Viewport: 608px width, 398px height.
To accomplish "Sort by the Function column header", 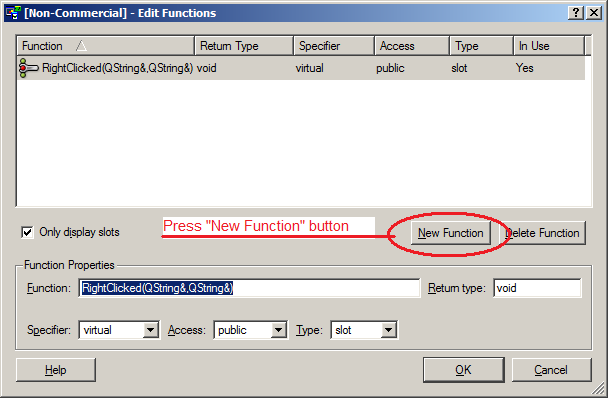I will (x=105, y=46).
